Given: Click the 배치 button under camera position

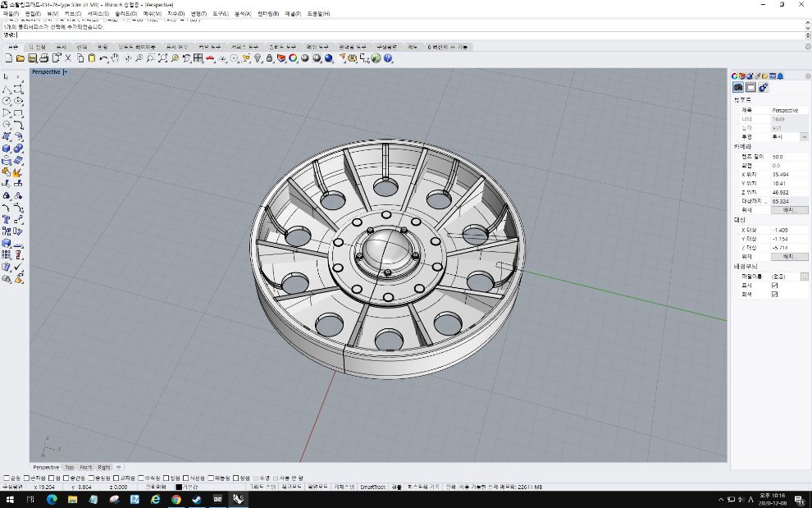Looking at the screenshot, I should [x=791, y=210].
